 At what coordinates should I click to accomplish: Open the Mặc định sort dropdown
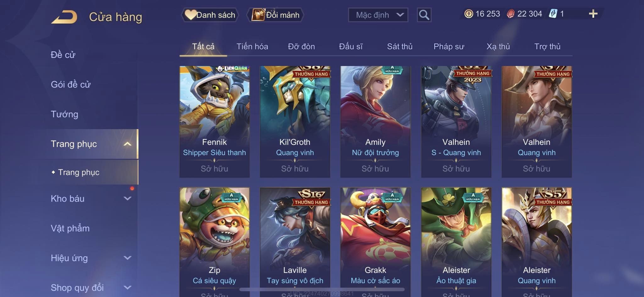point(378,15)
